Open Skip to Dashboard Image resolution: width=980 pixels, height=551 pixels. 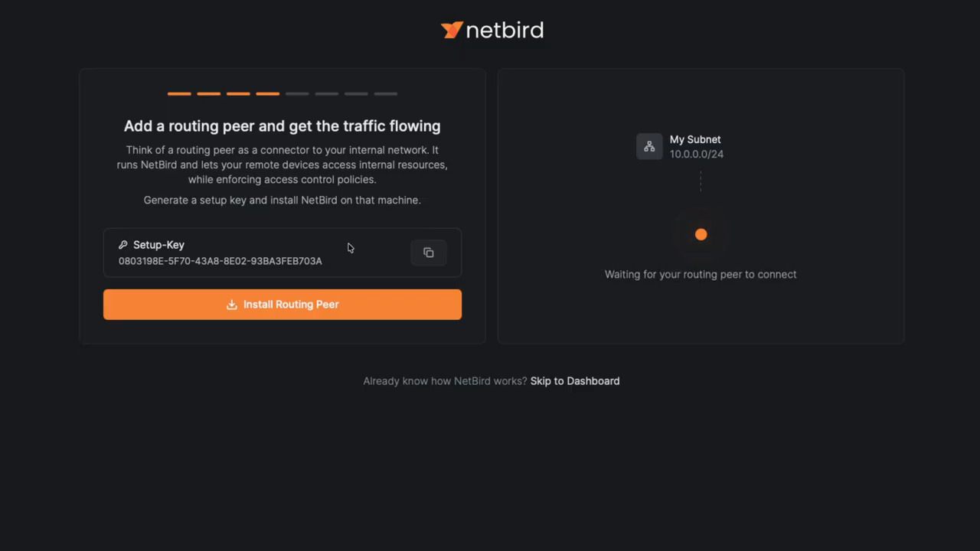[x=575, y=380]
